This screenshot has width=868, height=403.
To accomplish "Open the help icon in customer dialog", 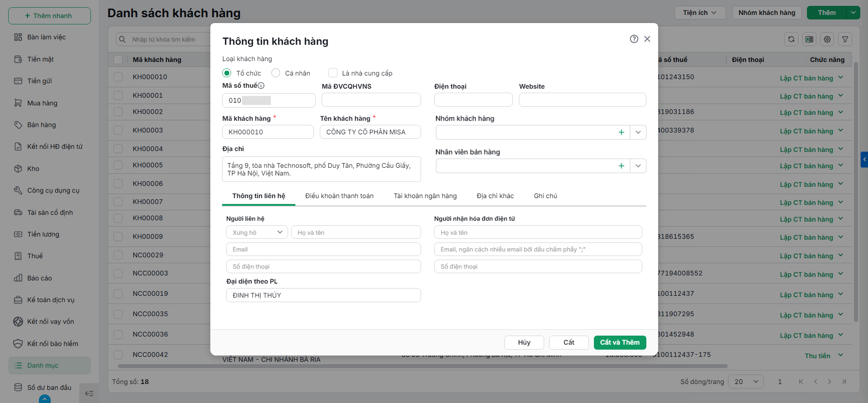I will 634,39.
